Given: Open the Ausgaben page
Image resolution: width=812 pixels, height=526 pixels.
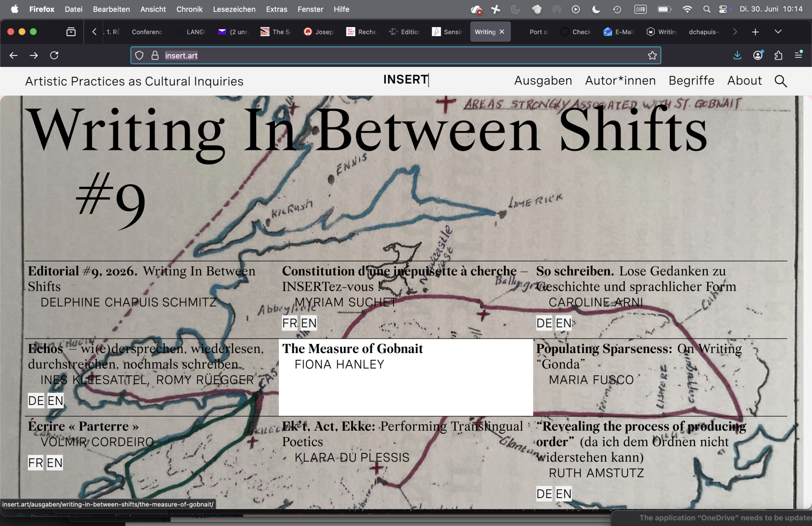Looking at the screenshot, I should coord(543,81).
